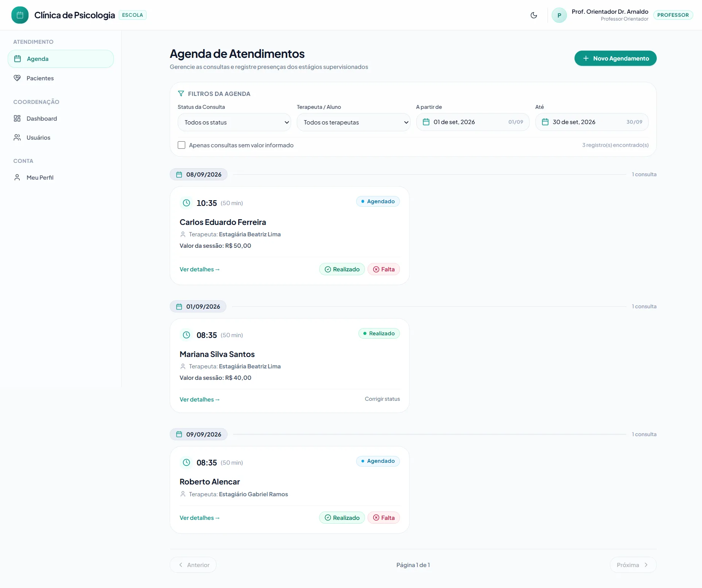Image resolution: width=702 pixels, height=588 pixels.
Task: Click the calendar icon in the Até date field
Action: 545,122
